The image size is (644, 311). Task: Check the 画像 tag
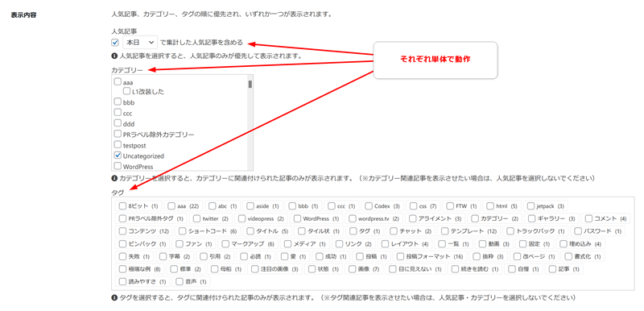point(352,269)
